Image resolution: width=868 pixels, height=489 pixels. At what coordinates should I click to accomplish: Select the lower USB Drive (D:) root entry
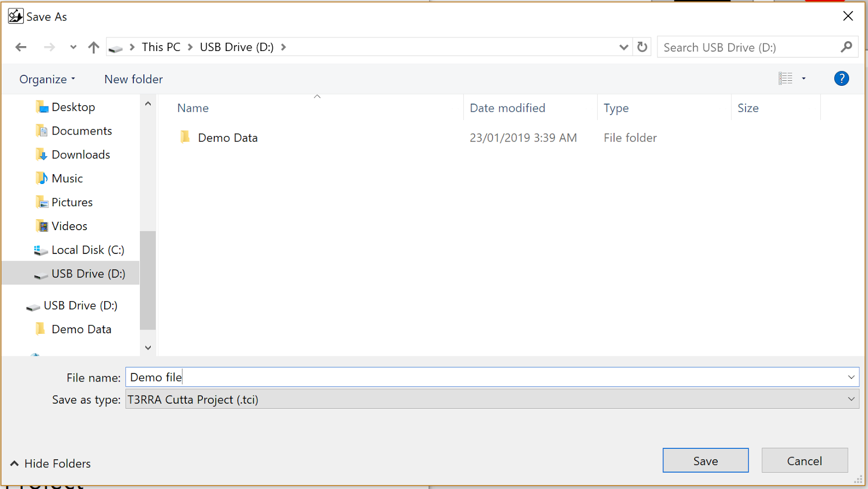tap(80, 306)
